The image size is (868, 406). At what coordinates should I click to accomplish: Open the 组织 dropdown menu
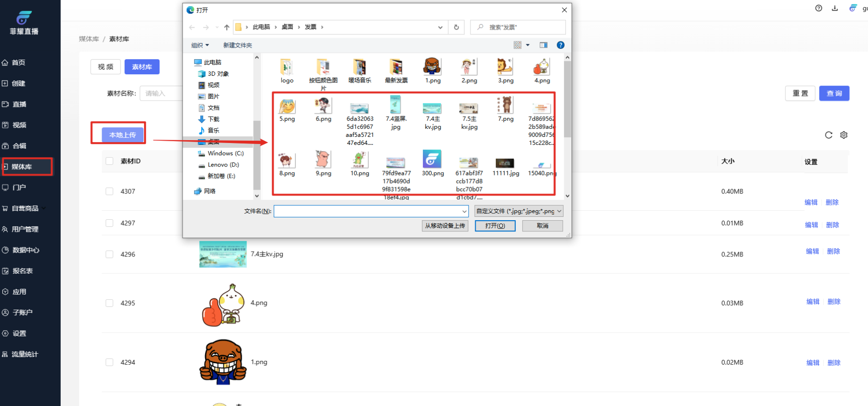(x=200, y=45)
